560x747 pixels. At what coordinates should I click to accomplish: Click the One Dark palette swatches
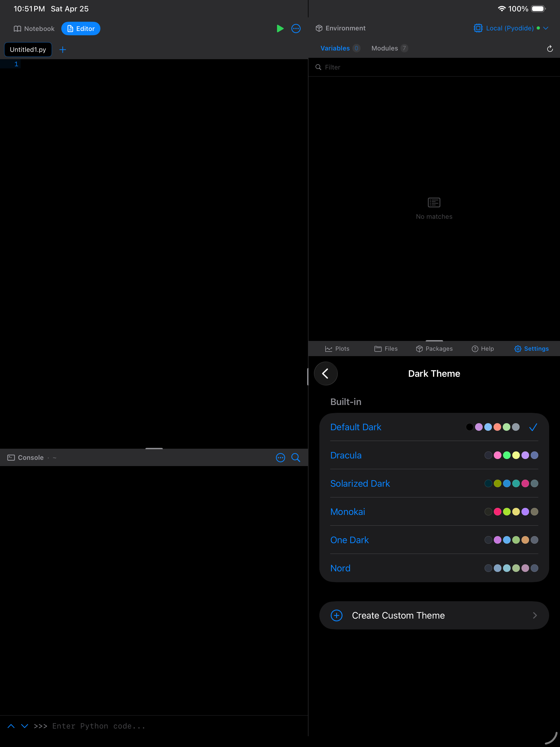(x=511, y=540)
